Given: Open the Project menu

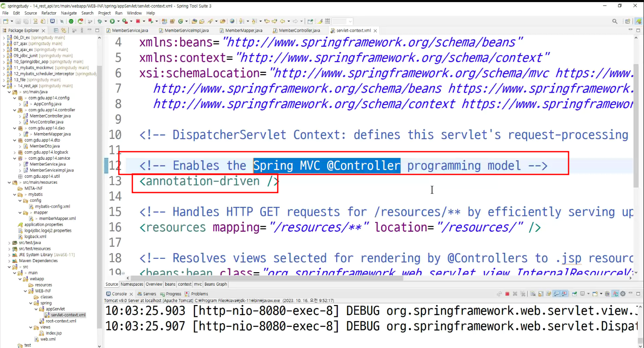Looking at the screenshot, I should (x=105, y=13).
